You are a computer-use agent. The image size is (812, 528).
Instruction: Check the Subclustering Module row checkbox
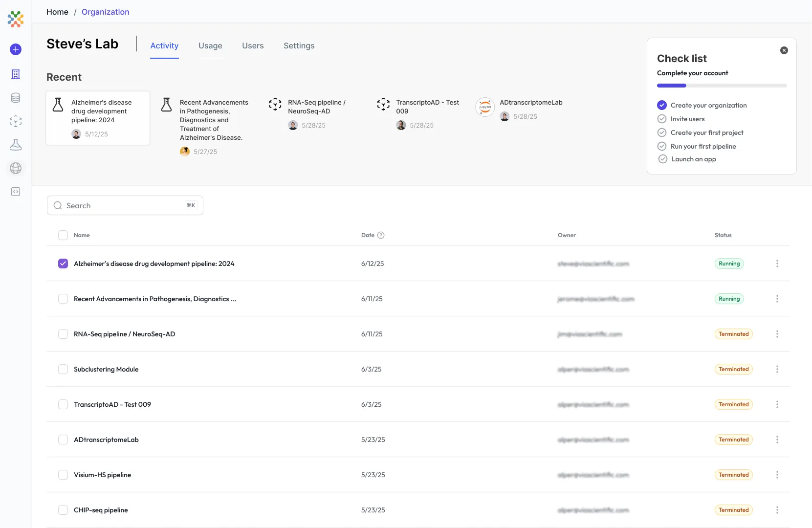63,369
